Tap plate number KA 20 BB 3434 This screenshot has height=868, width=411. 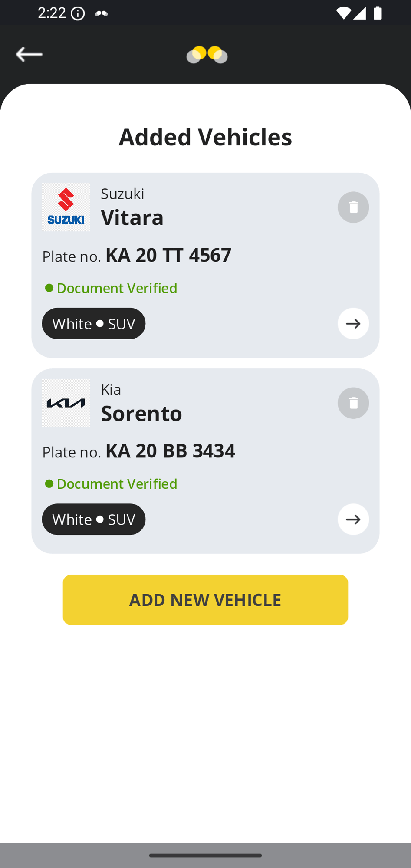click(170, 451)
